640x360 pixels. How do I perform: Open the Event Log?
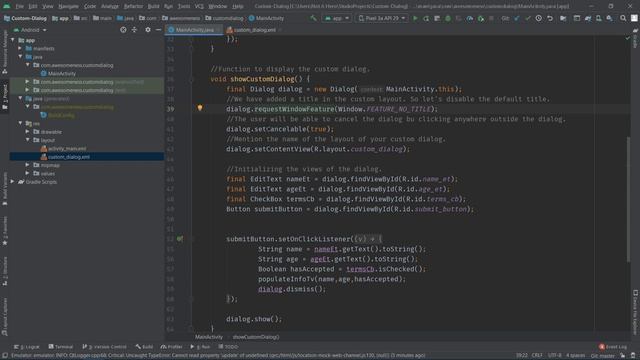[613, 347]
